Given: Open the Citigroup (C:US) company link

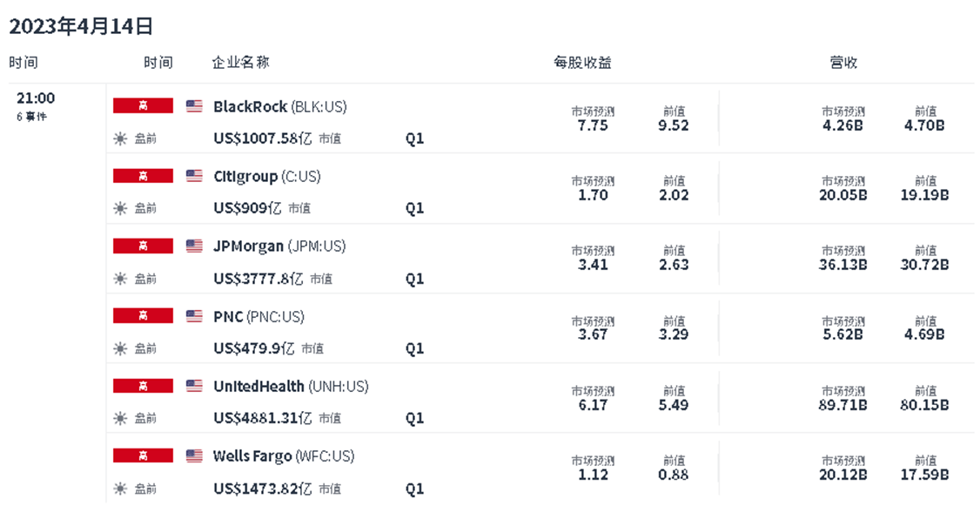Looking at the screenshot, I should 266,176.
